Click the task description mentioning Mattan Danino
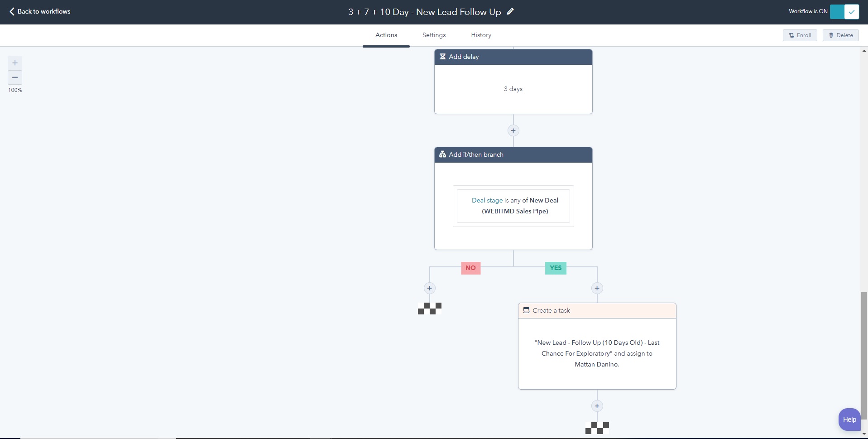868x439 pixels. 597,353
